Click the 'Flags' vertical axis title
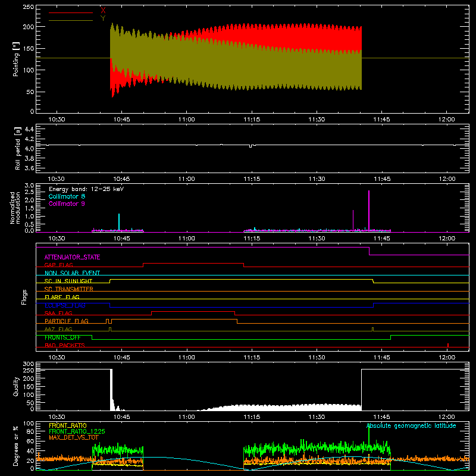476x476 pixels. [24, 297]
